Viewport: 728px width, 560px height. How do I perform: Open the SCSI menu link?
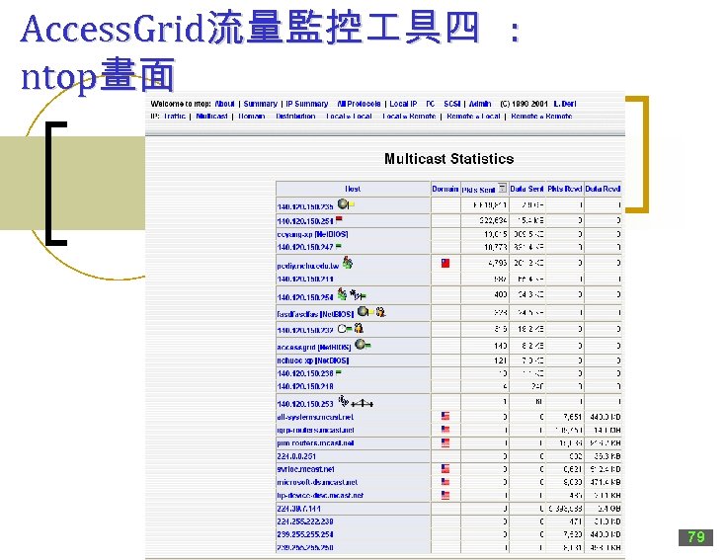coord(452,104)
